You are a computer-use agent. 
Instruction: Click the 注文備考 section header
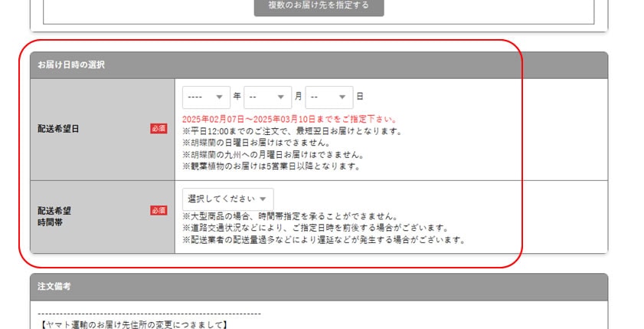[54, 287]
